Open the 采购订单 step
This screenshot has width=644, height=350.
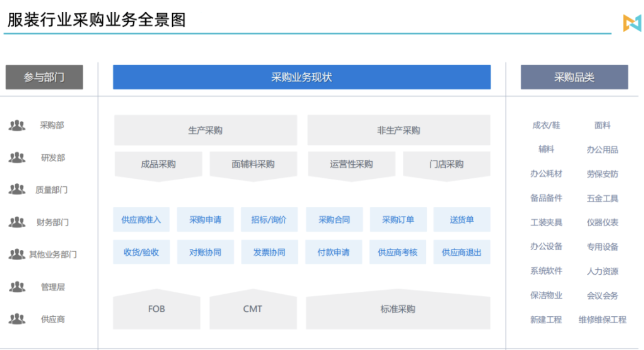point(398,219)
